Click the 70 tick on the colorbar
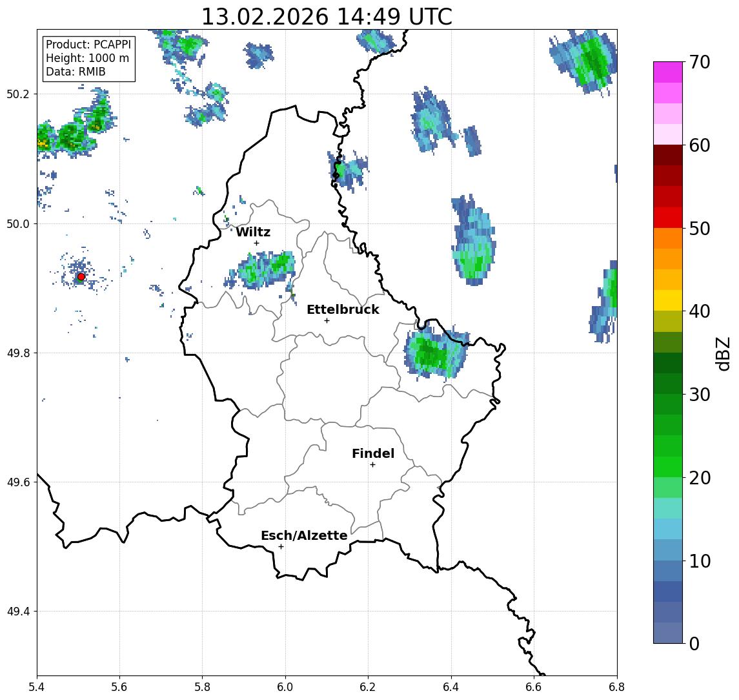Viewport: 739px width, 700px height. (x=700, y=62)
